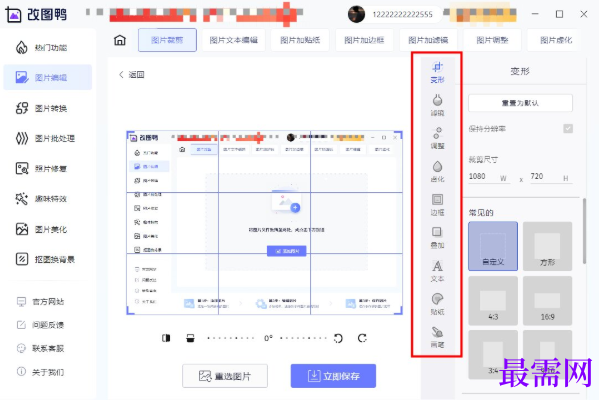Switch to the 图片裁剪 tab
Screen dimensions: 611x404
tap(167, 40)
